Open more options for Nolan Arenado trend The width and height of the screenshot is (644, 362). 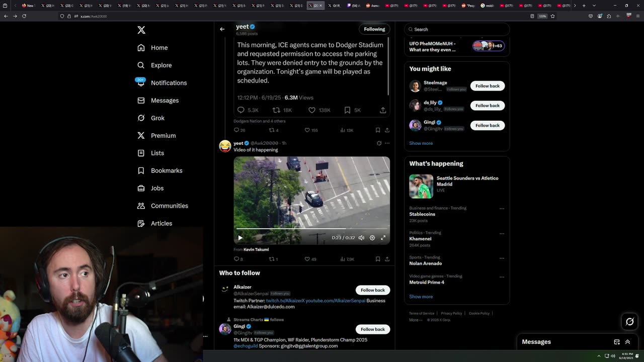click(x=502, y=258)
